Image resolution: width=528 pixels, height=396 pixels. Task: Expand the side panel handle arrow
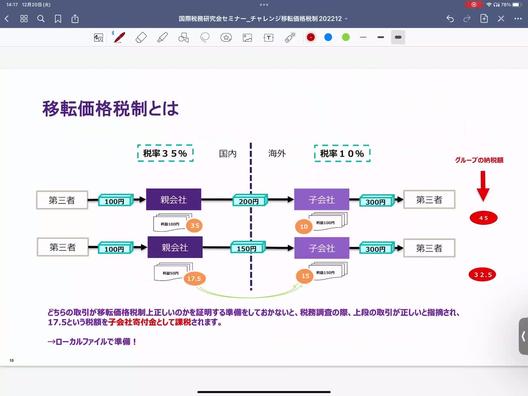tap(523, 336)
